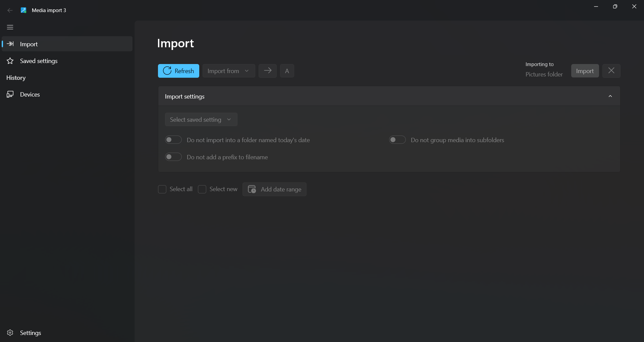Image resolution: width=644 pixels, height=342 pixels.
Task: Open the hamburger navigation menu
Action: pyautogui.click(x=10, y=27)
